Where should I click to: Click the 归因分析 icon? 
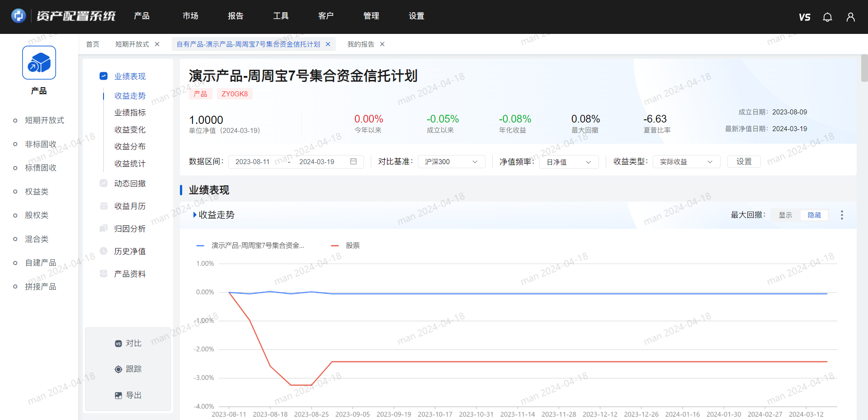click(104, 228)
